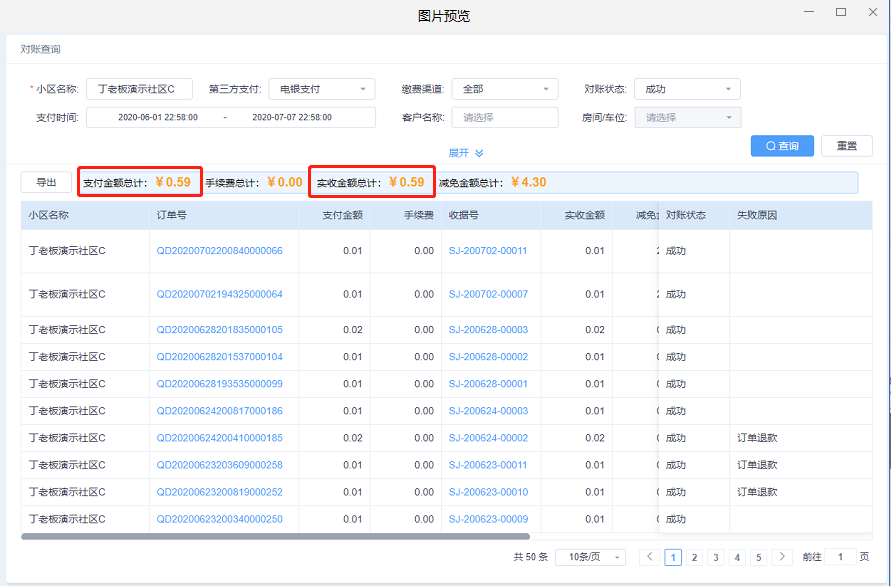Open receipt SJ-200702-00007
The image size is (891, 586).
(488, 294)
